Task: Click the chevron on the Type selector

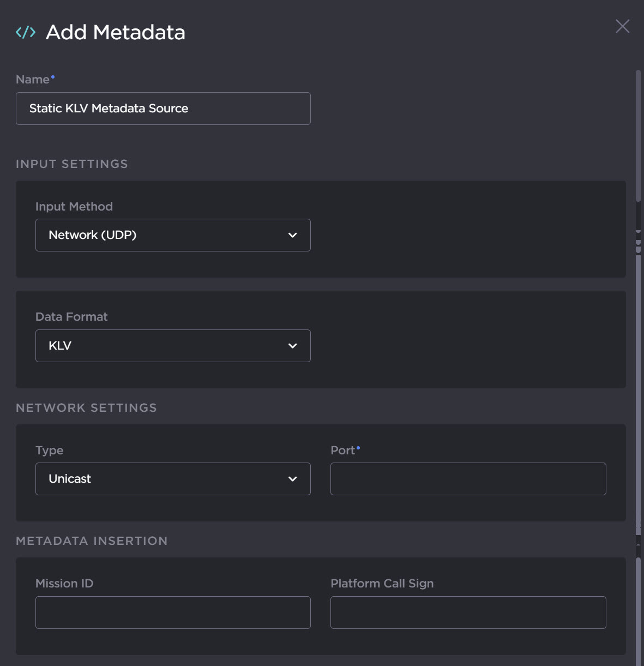Action: click(x=292, y=479)
